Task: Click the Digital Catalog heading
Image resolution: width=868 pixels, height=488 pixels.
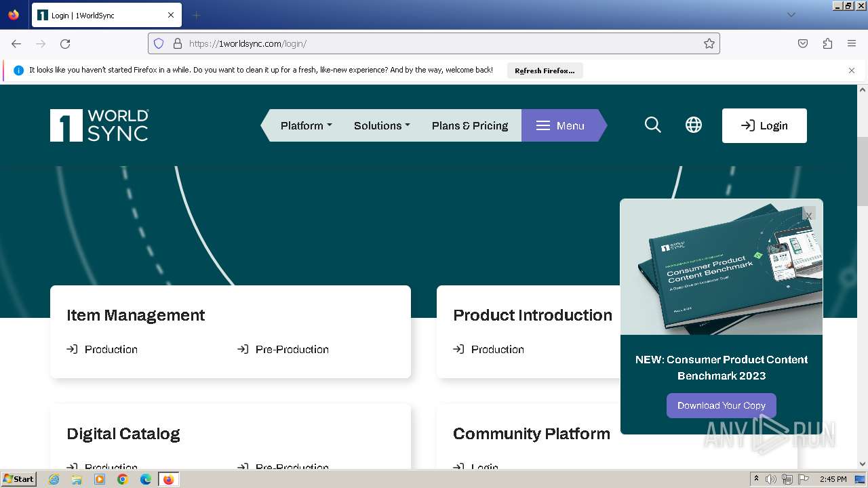Action: (x=123, y=434)
